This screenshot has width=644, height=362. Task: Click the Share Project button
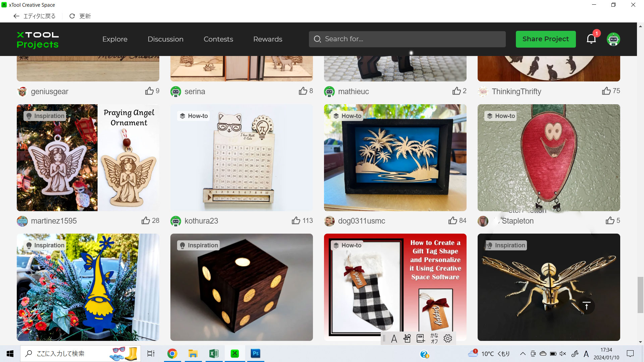[x=546, y=39]
